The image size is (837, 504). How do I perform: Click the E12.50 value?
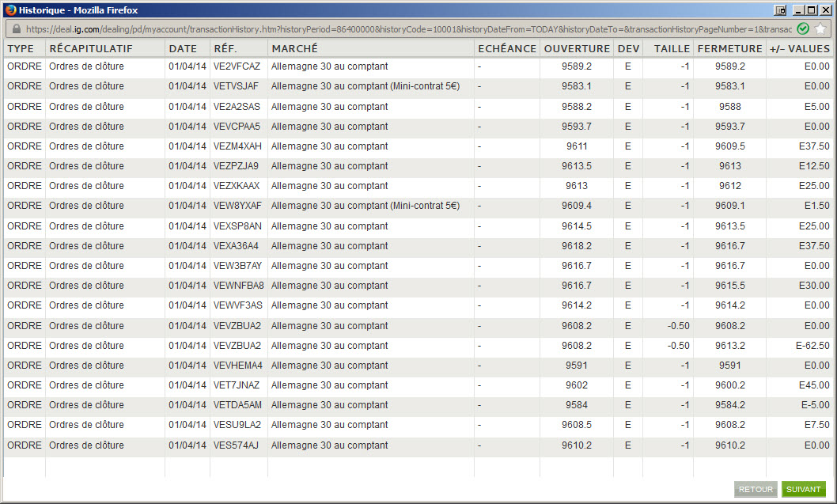click(x=814, y=166)
